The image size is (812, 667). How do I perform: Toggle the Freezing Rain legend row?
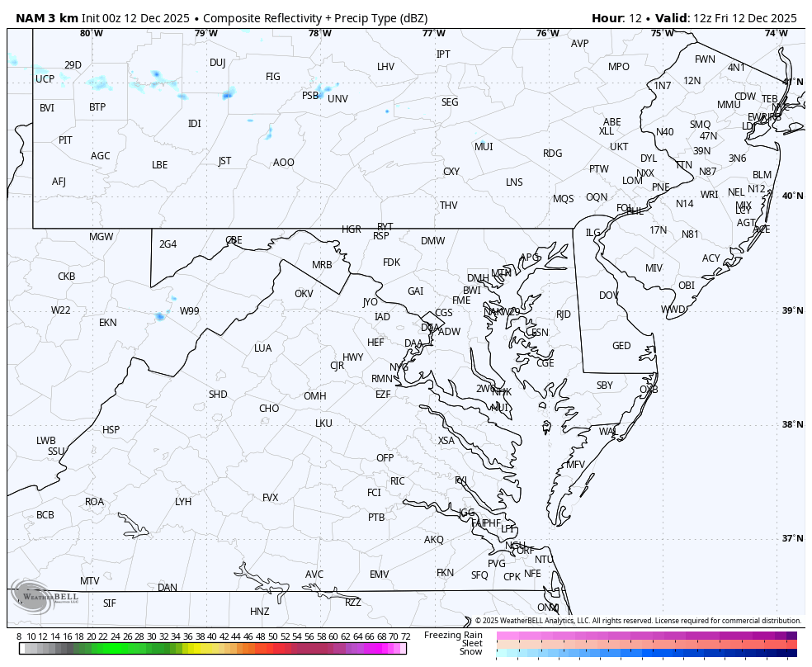pos(452,636)
